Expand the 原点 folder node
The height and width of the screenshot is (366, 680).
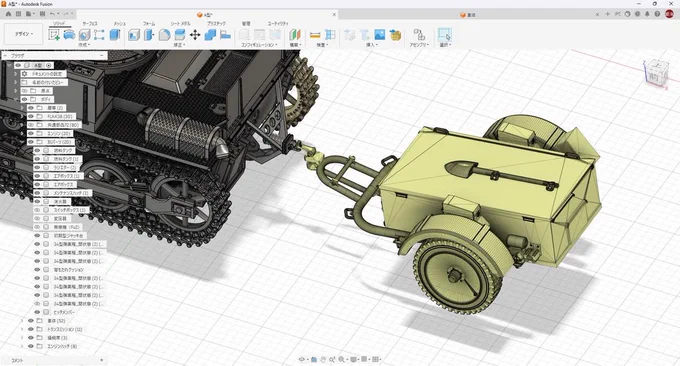coord(16,91)
